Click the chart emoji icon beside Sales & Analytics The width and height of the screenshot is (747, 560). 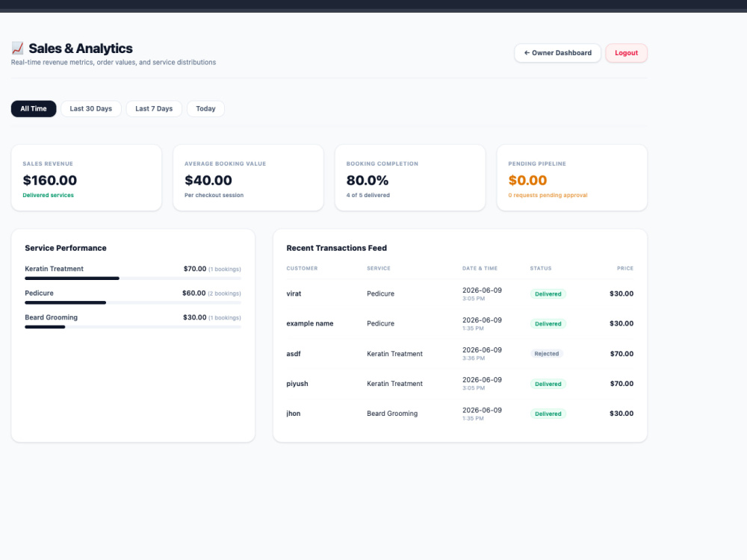[18, 48]
